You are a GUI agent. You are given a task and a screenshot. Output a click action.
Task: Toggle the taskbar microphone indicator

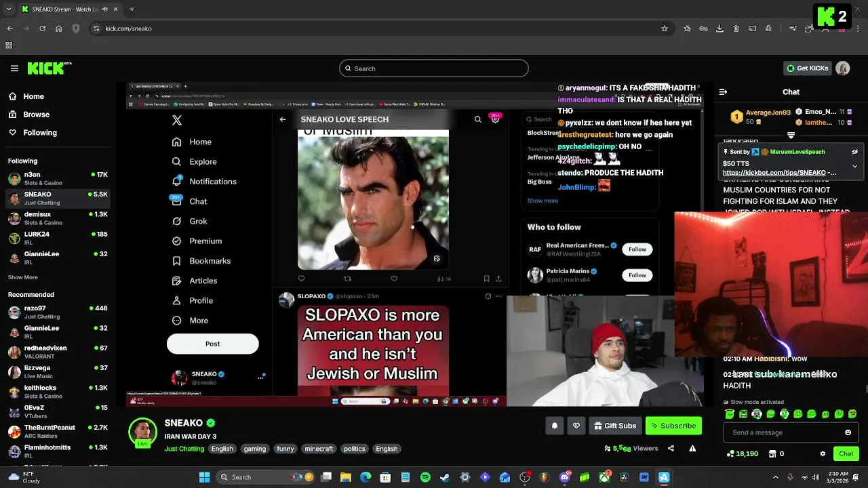(789, 477)
